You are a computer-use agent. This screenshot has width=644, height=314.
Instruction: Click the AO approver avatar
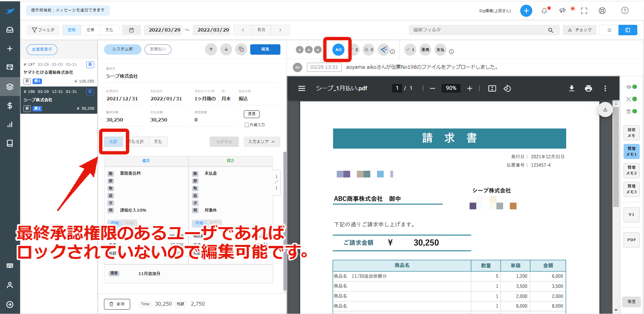(x=338, y=50)
